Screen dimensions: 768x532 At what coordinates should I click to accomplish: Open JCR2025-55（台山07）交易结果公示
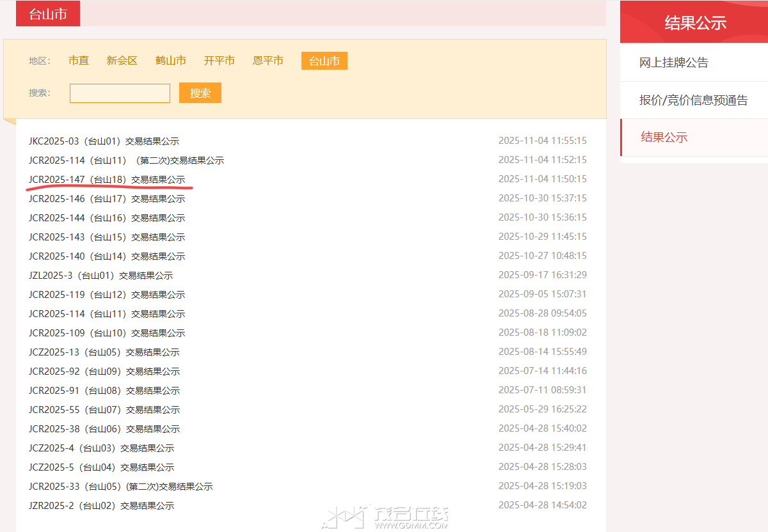point(104,409)
